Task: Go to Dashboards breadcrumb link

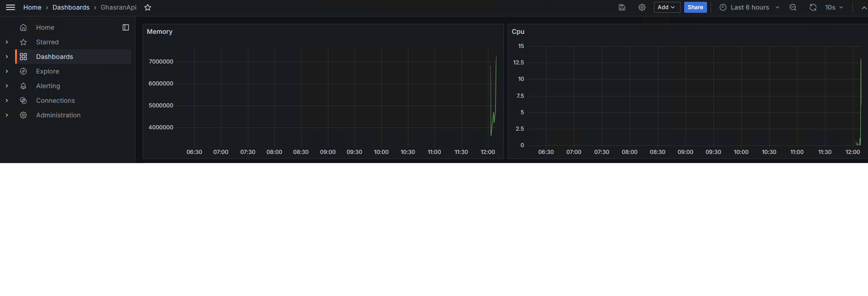Action: 71,7
